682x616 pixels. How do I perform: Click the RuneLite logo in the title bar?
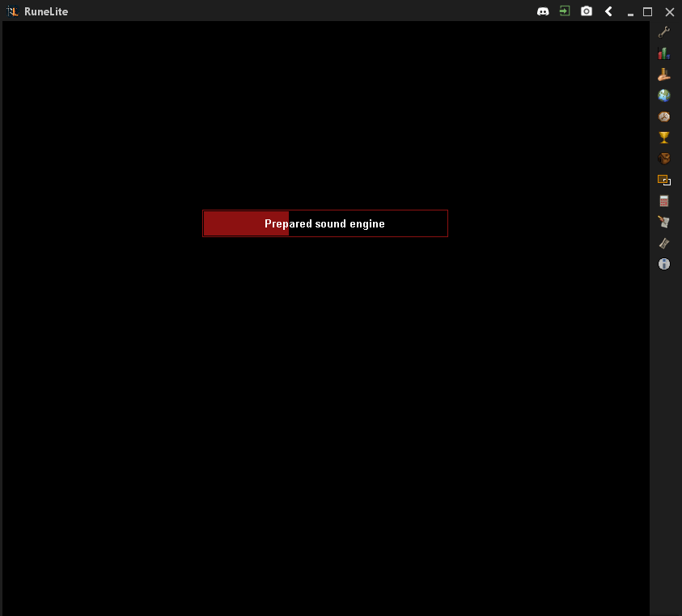point(13,11)
